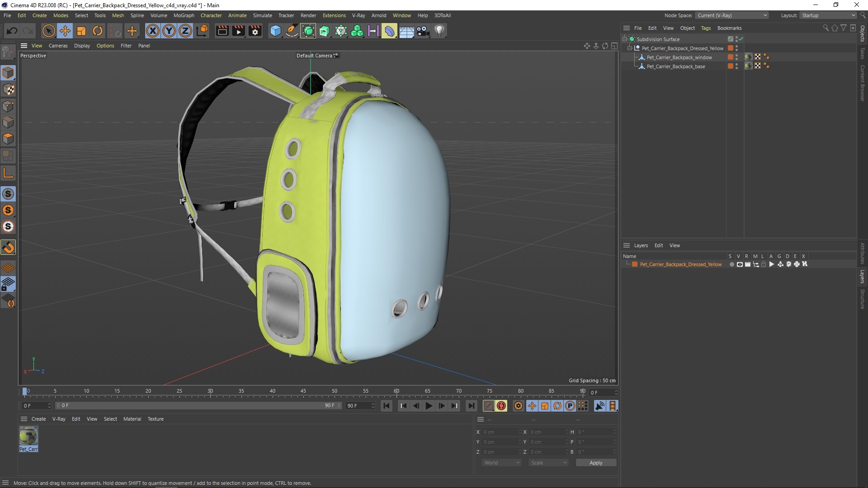Play the animation forward
Image resolution: width=868 pixels, height=488 pixels.
click(429, 406)
